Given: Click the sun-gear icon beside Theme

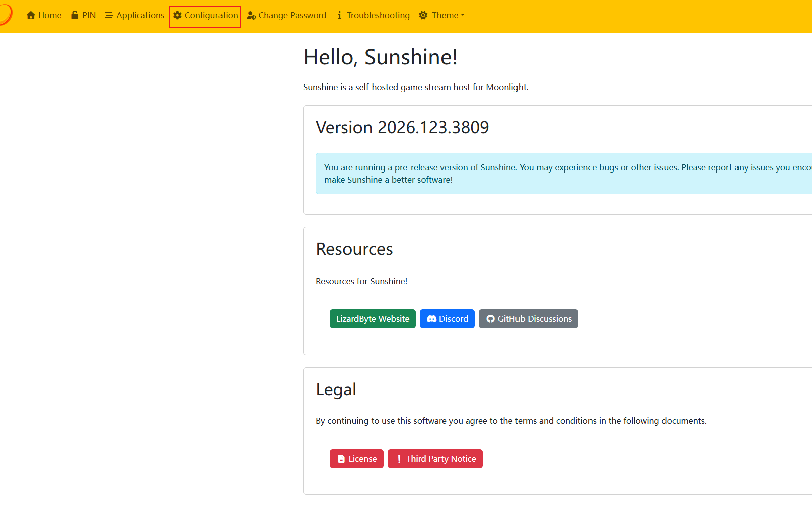Looking at the screenshot, I should click(x=423, y=15).
